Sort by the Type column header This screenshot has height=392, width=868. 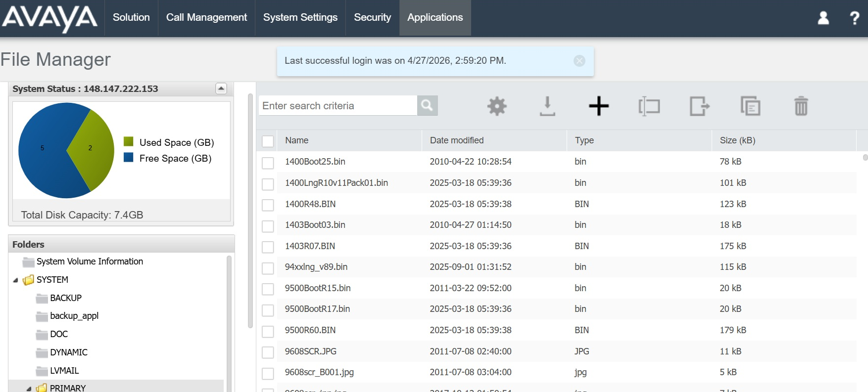[x=639, y=140]
